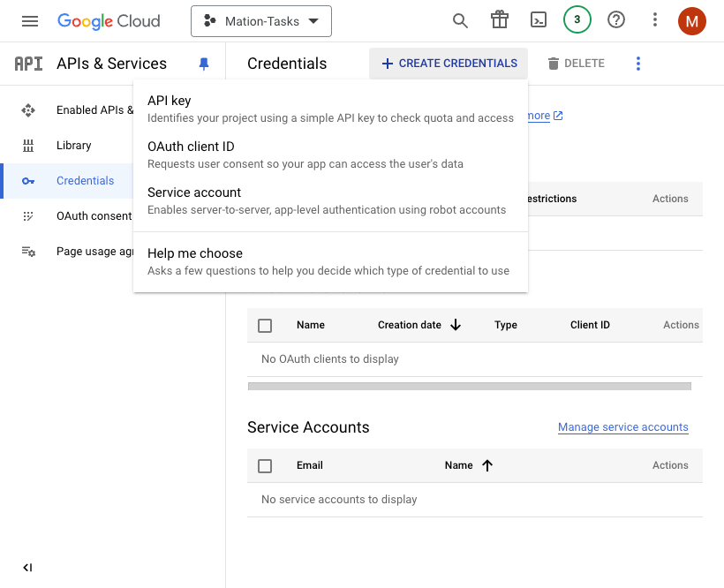Open the top bar vertical dots settings menu
The image size is (724, 588).
[x=655, y=19]
